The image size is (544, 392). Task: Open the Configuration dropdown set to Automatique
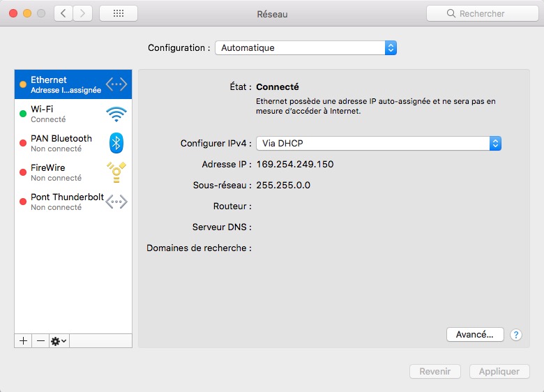[x=305, y=48]
